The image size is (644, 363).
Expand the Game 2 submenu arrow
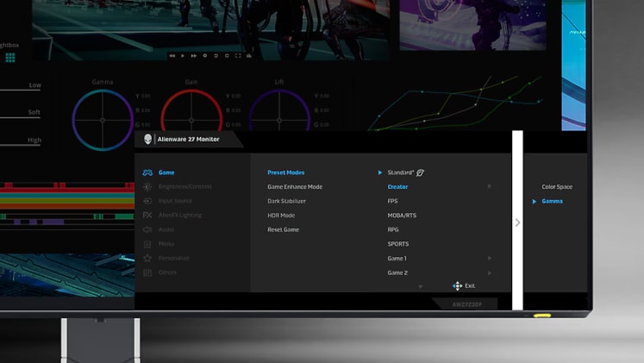coord(489,272)
